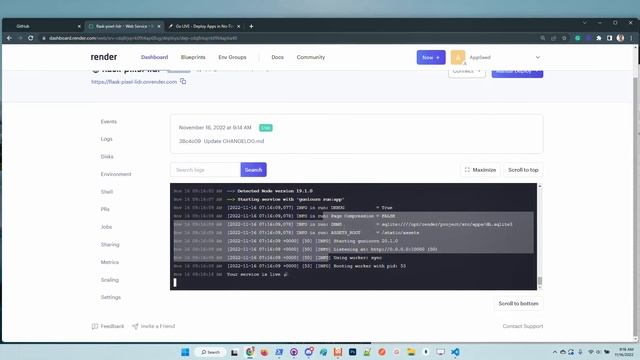
Task: Click the Appseed account avatar
Action: pyautogui.click(x=458, y=57)
